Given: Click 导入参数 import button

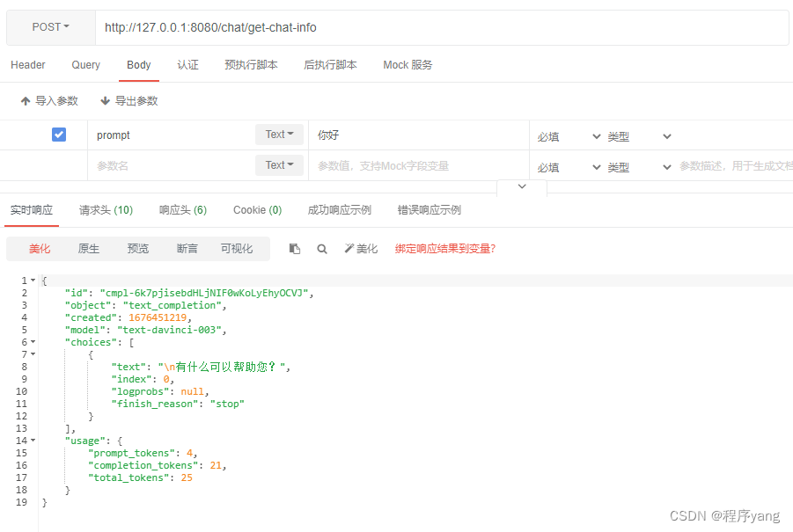Looking at the screenshot, I should pos(49,100).
